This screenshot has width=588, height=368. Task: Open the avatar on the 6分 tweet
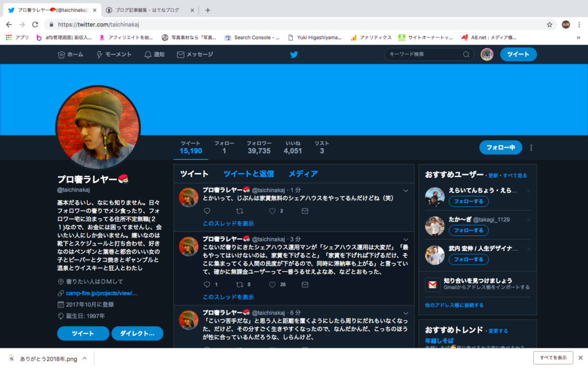188,320
